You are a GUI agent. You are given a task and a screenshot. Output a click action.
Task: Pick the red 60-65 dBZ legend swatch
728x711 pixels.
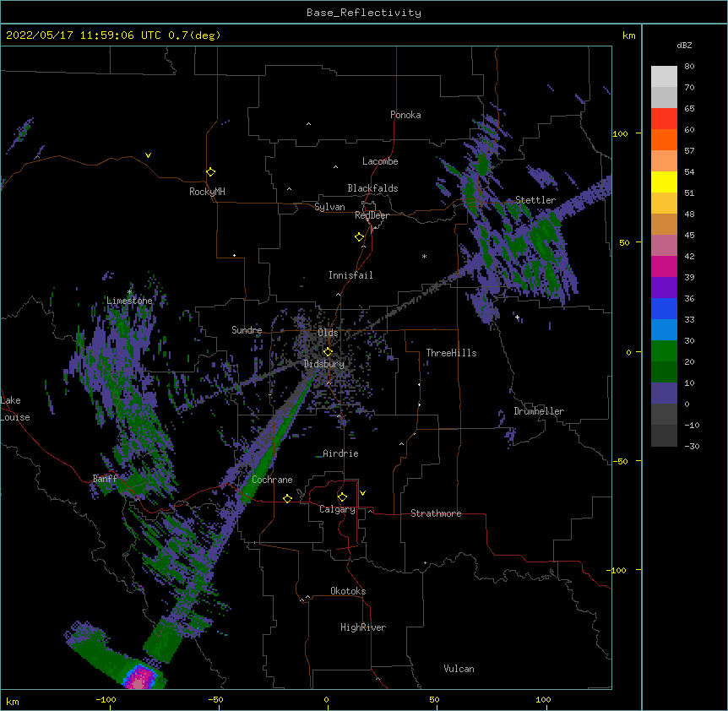[x=664, y=119]
